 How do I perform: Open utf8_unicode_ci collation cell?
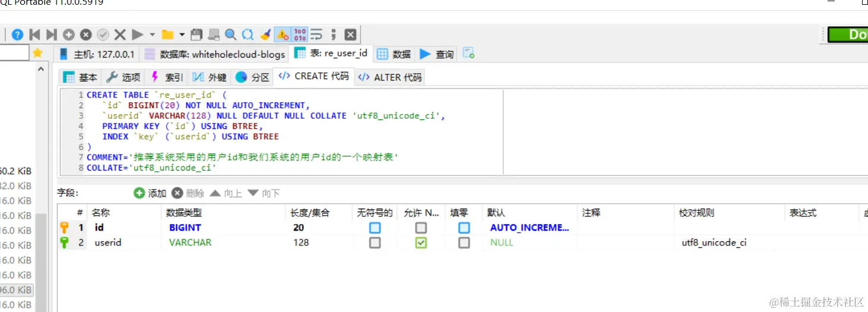pyautogui.click(x=729, y=242)
